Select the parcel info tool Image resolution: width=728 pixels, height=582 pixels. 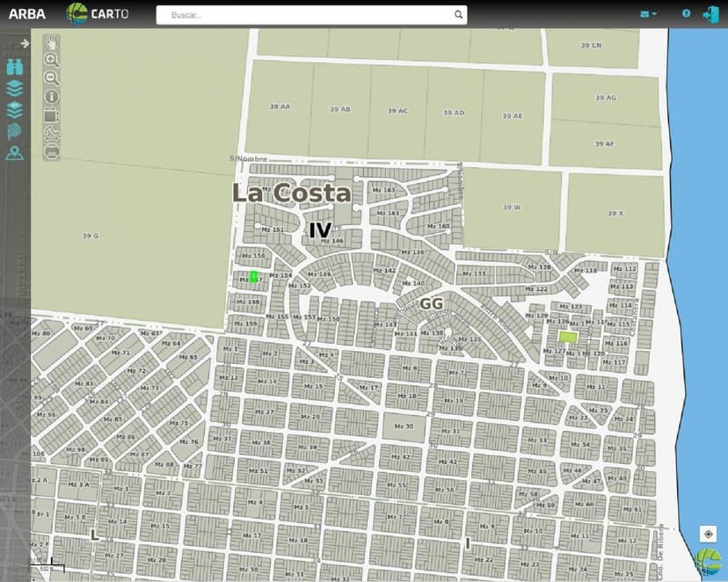(x=53, y=96)
